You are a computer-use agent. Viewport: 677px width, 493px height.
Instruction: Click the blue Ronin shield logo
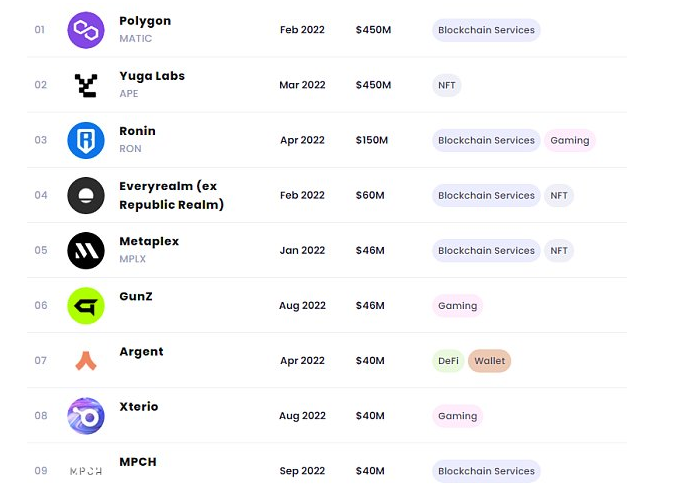click(85, 140)
